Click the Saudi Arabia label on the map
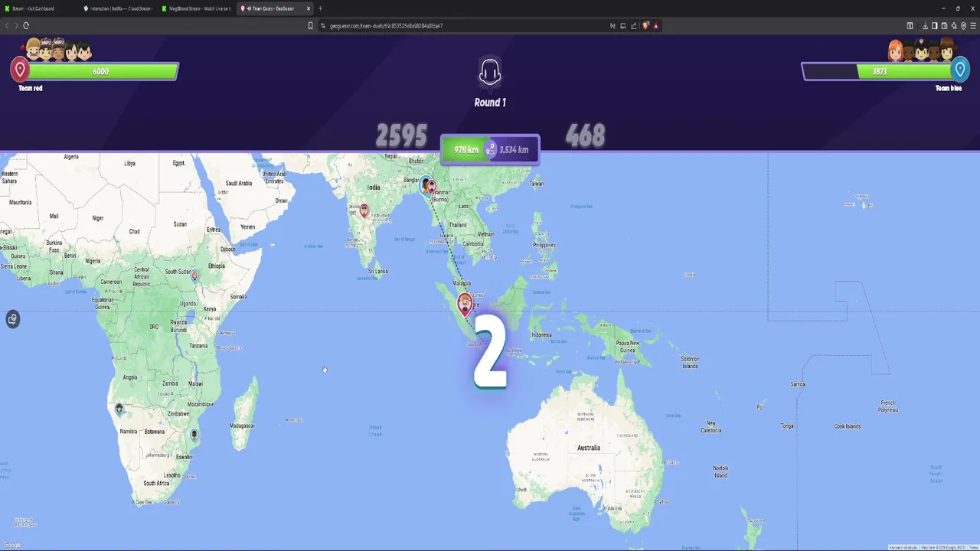The image size is (980, 551). tap(239, 183)
